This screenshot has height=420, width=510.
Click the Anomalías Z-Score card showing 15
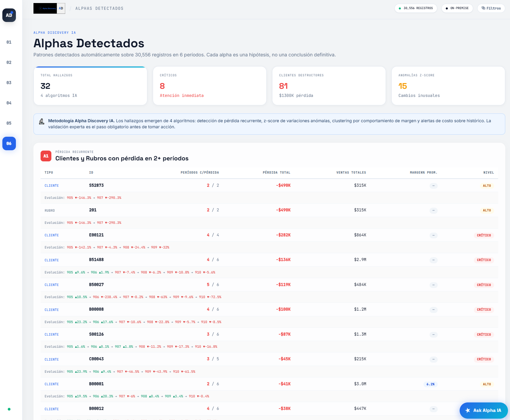[x=448, y=86]
